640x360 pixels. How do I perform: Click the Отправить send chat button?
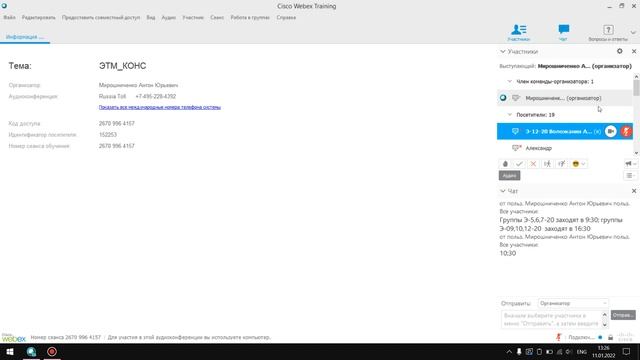pos(623,315)
